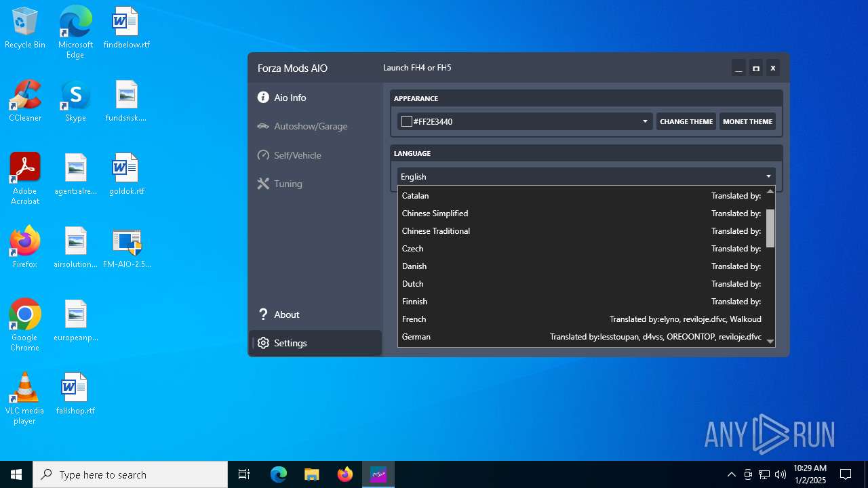Viewport: 868px width, 488px height.
Task: Expand the theme color dropdown arrow
Action: coord(645,122)
